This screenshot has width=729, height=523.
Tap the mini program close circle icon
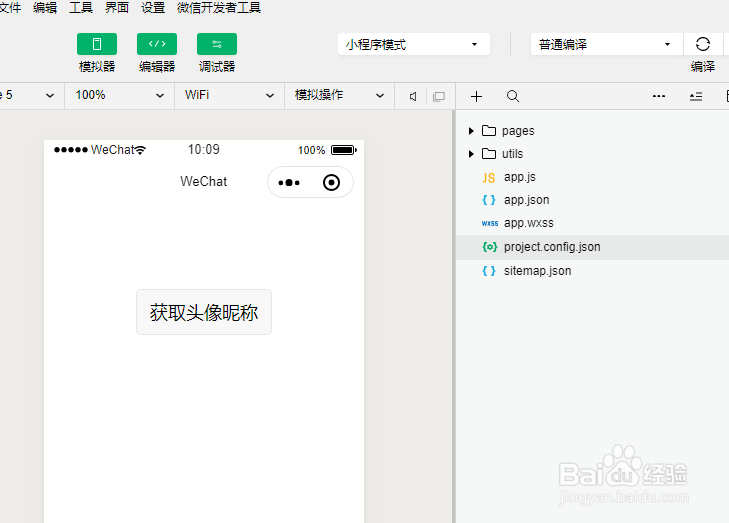pos(331,183)
